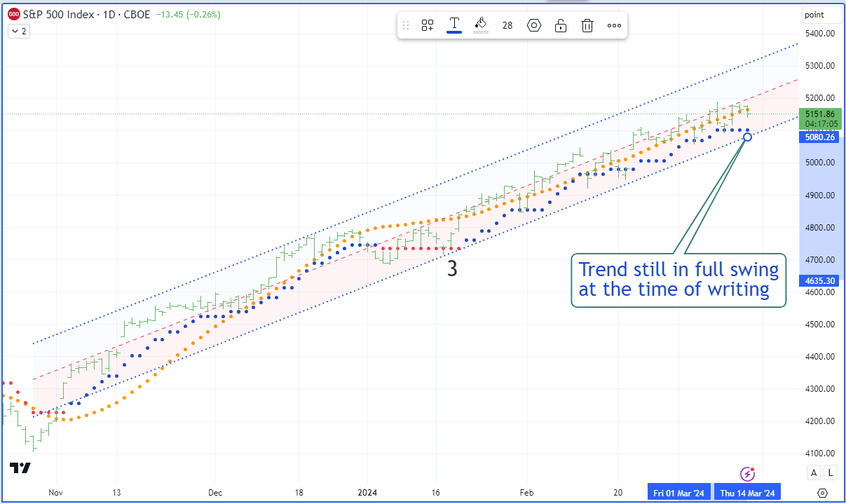
Task: Select the 'Trend still in full swing' callout text
Action: pyautogui.click(x=678, y=279)
